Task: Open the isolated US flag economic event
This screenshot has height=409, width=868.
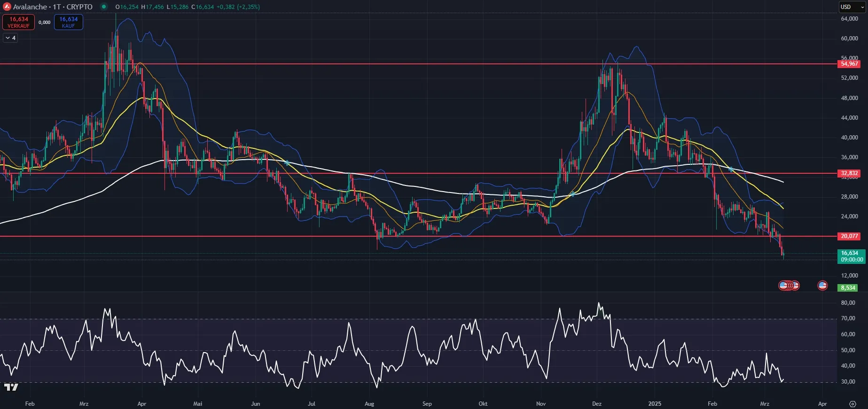Action: [822, 286]
